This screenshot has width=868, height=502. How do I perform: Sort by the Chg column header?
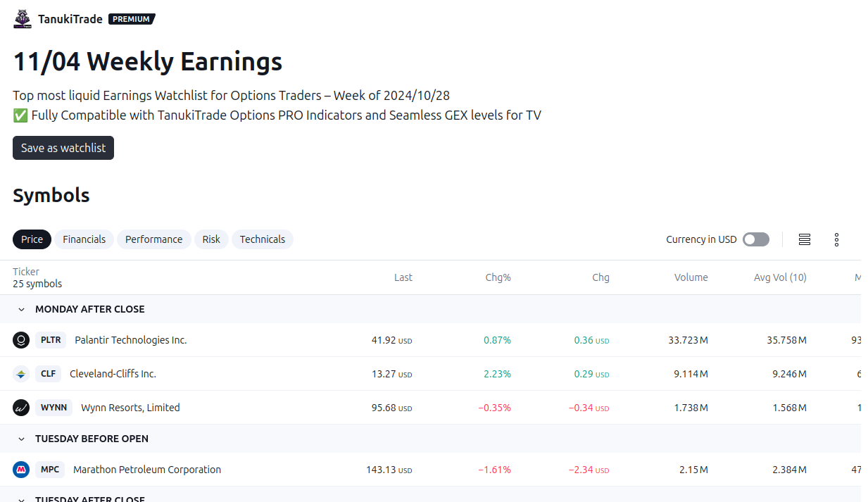point(600,277)
